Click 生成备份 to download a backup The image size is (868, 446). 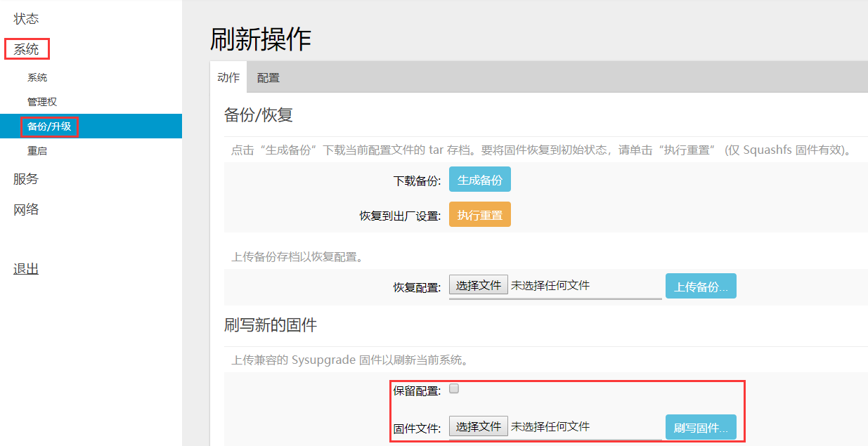point(479,178)
